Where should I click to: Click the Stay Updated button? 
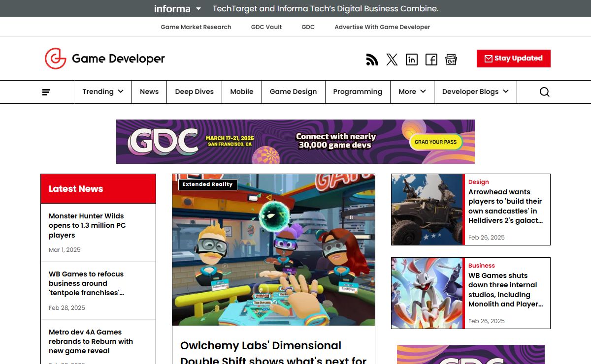514,59
